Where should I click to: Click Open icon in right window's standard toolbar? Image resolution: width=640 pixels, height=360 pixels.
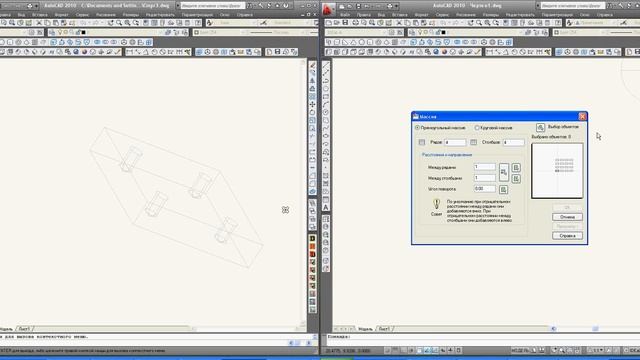(x=337, y=23)
